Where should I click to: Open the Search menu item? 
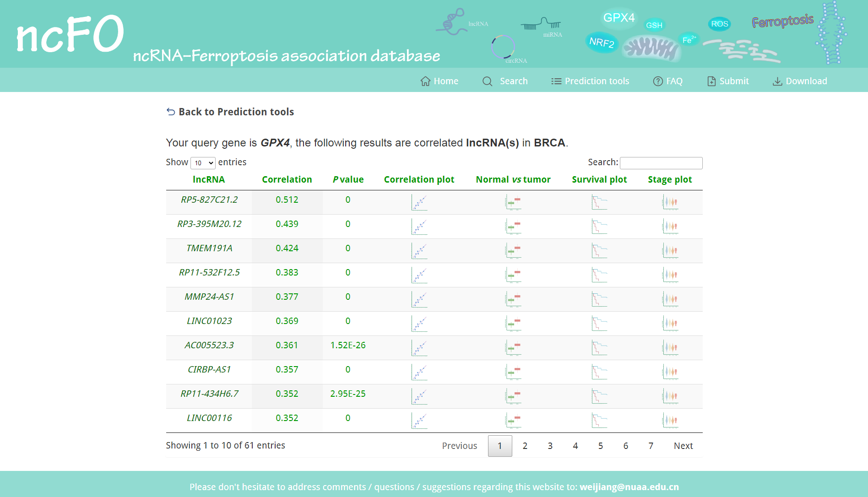(x=505, y=81)
